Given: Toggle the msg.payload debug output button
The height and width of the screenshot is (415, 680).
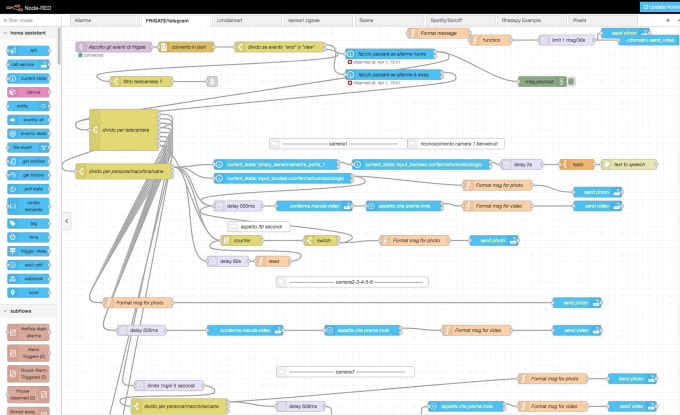Looking at the screenshot, I should (571, 82).
